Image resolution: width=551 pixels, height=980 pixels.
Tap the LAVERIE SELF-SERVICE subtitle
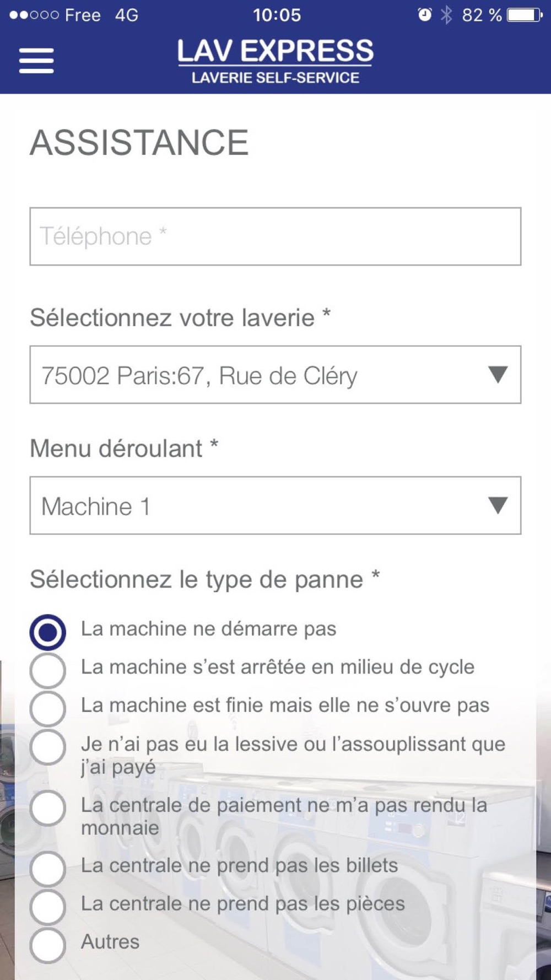[275, 78]
